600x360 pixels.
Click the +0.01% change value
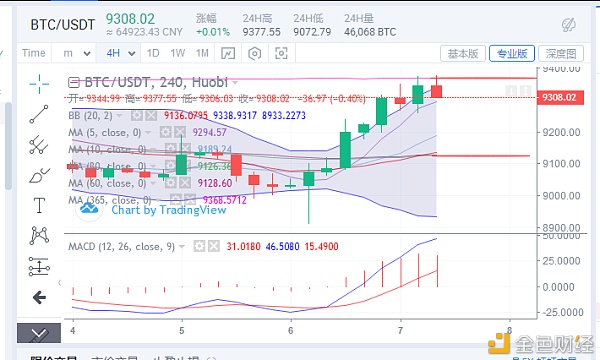click(213, 32)
